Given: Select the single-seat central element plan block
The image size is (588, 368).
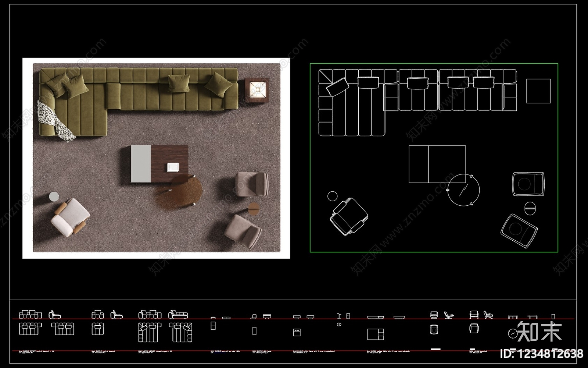Looking at the screenshot, I should tap(97, 329).
